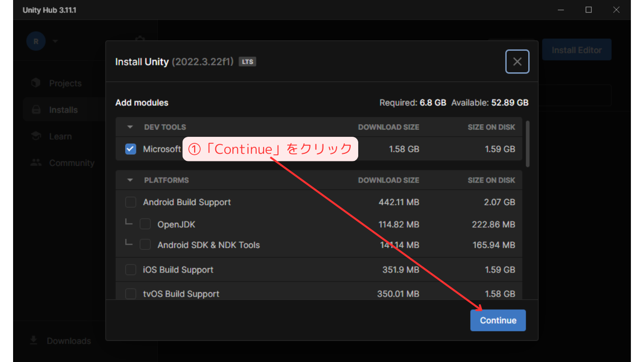This screenshot has height=362, width=644.
Task: Click the Downloads arrow icon
Action: 34,340
